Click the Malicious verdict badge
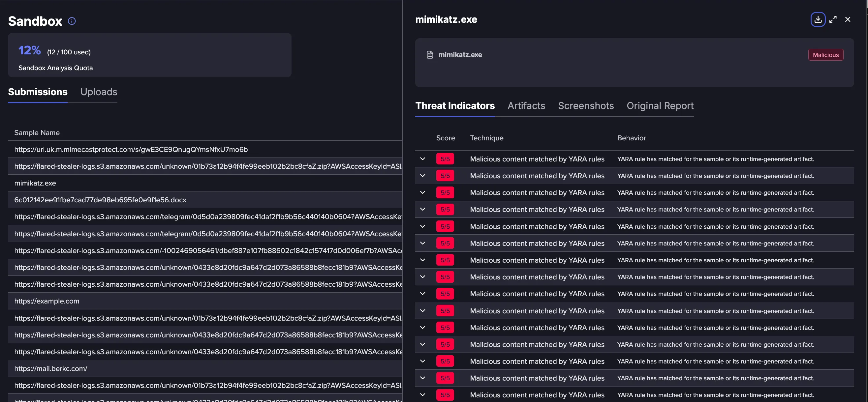This screenshot has height=402, width=868. pos(825,55)
